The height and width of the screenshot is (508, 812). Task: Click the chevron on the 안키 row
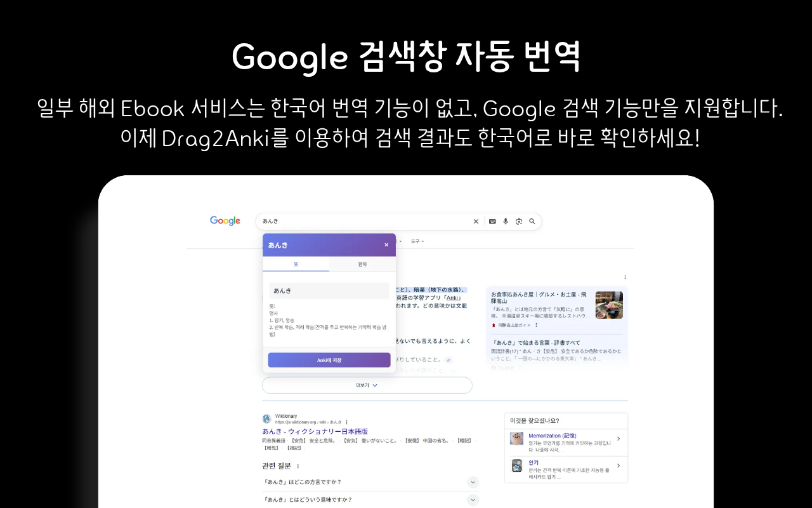pos(619,465)
